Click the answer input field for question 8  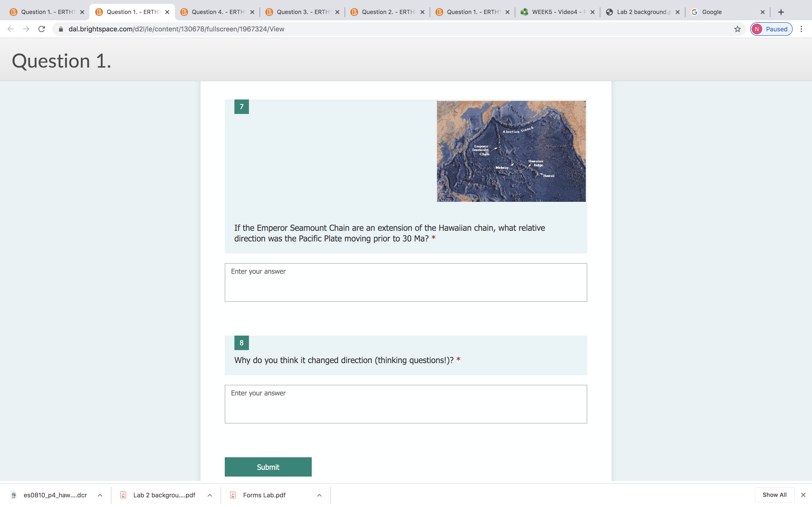click(406, 404)
